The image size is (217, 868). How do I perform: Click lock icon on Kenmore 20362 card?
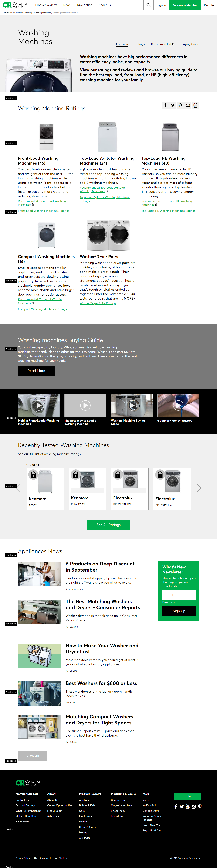[x=33, y=475]
